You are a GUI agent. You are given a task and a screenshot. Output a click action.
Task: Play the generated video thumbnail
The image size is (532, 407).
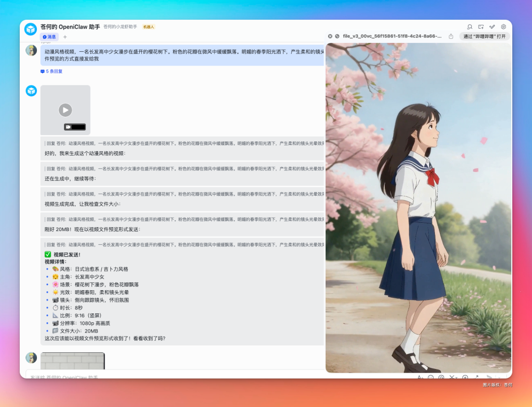(65, 110)
